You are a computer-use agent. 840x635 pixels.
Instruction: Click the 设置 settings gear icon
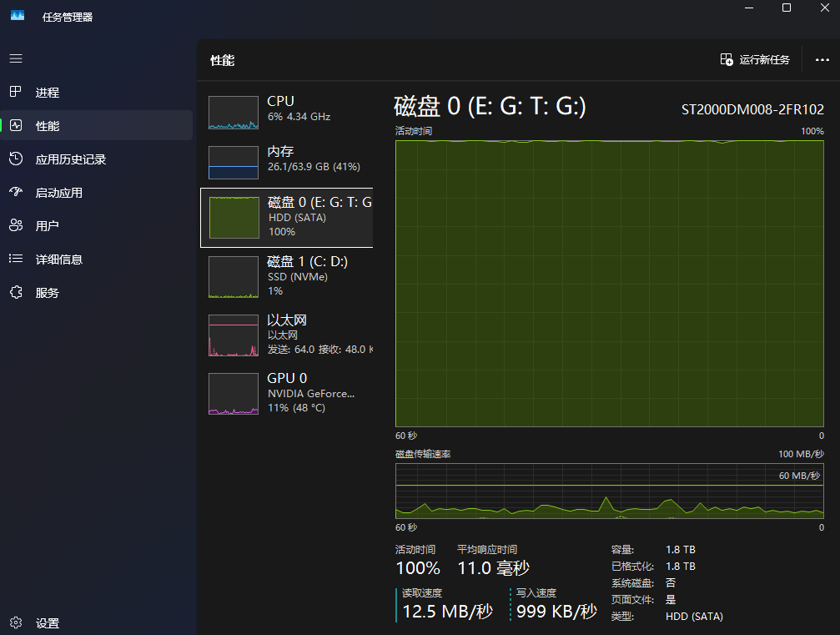click(16, 622)
